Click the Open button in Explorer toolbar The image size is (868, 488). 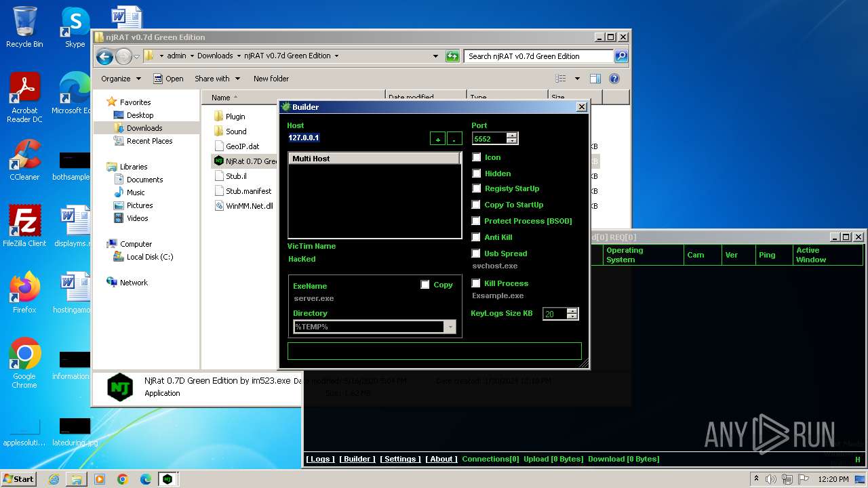tap(168, 79)
